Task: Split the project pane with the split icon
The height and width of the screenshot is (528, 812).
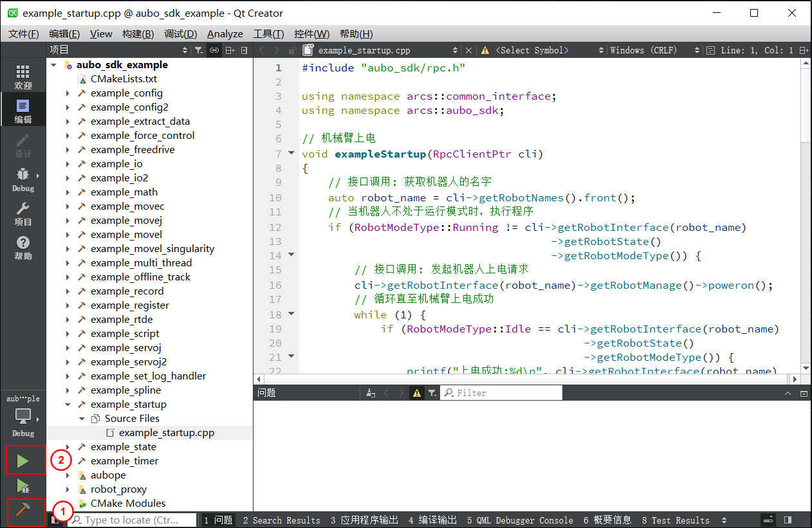Action: point(230,50)
